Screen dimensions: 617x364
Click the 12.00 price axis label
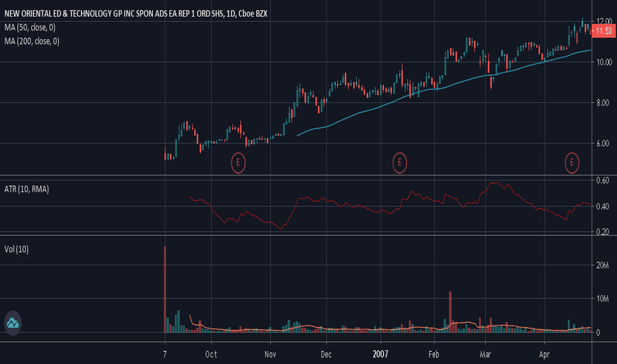tap(604, 21)
